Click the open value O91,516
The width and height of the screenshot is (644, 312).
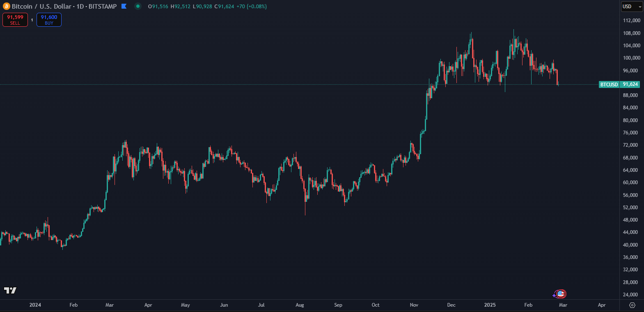(x=158, y=6)
